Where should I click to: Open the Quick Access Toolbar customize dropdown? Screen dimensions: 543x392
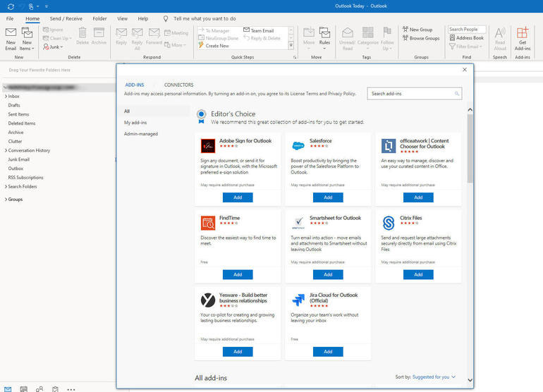[x=47, y=6]
